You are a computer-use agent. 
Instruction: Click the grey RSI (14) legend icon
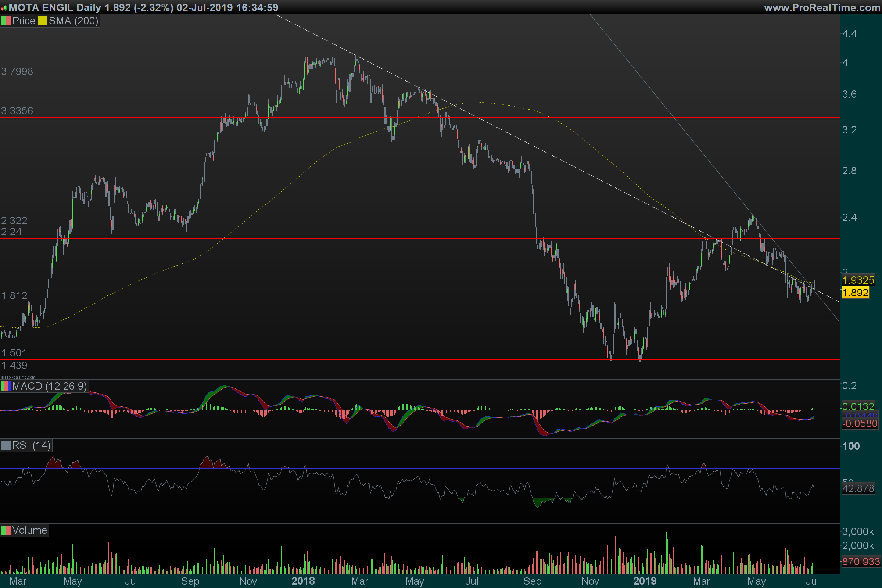pyautogui.click(x=6, y=445)
